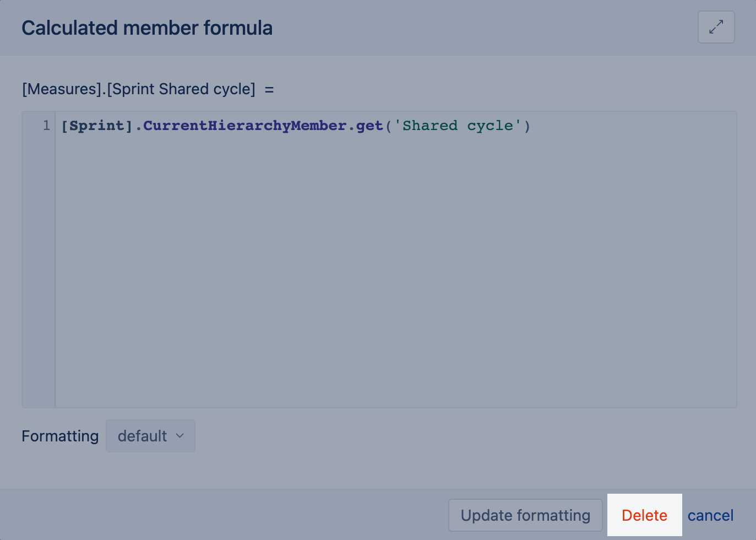Click the get function in the formula

point(369,126)
